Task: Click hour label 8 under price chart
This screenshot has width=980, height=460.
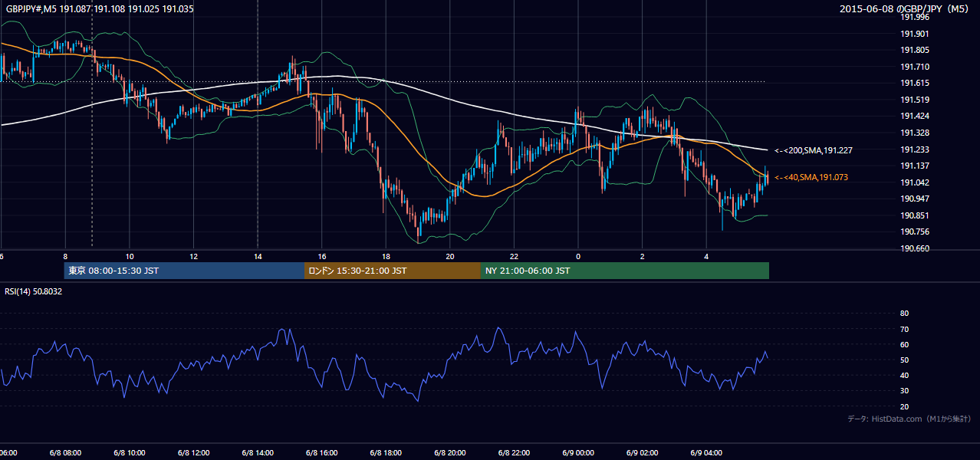Action: coord(65,256)
